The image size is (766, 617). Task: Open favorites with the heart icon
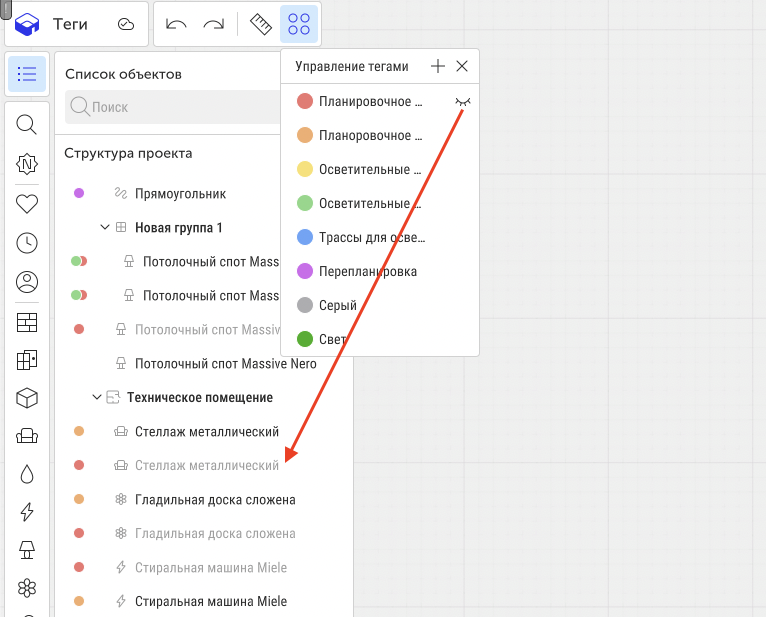tap(27, 203)
